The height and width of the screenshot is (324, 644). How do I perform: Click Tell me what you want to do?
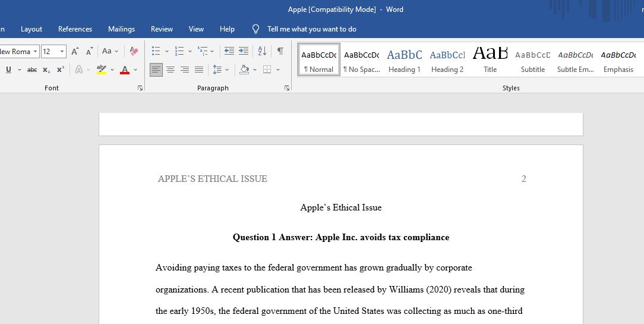[x=312, y=29]
